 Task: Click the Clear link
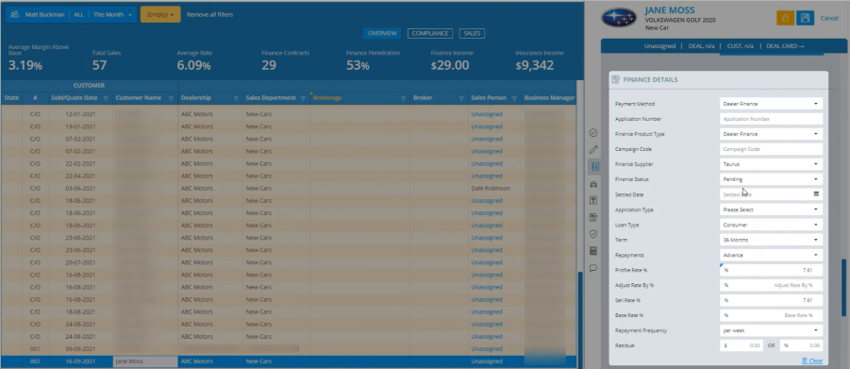coord(812,361)
